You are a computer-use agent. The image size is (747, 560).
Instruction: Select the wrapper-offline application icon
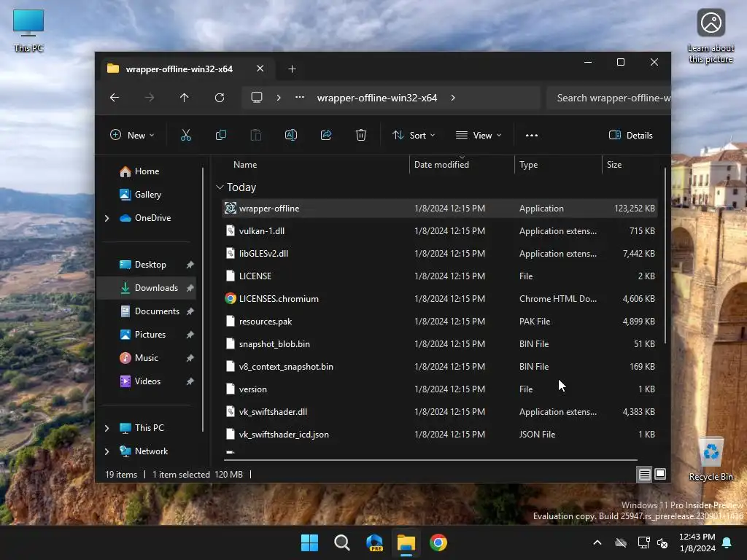231,208
